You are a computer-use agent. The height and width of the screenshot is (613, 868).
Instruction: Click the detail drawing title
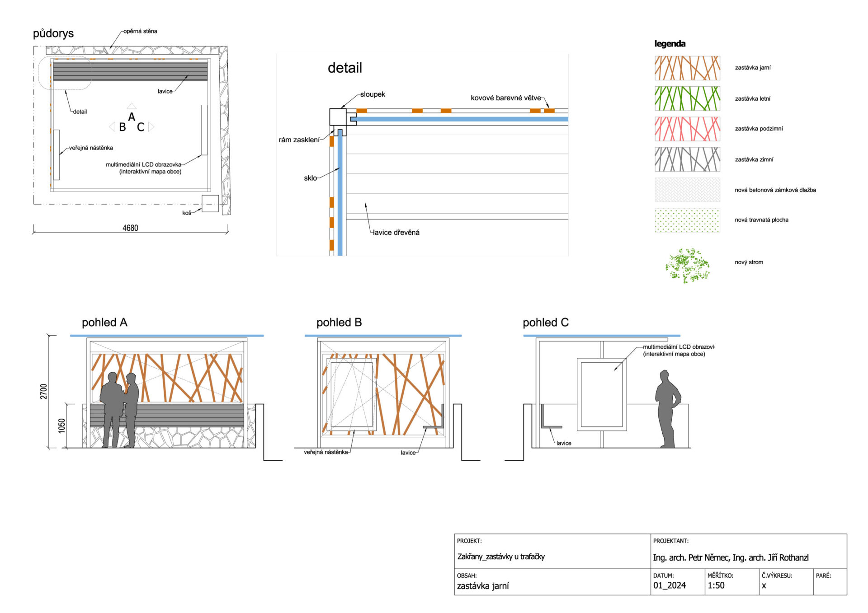pyautogui.click(x=344, y=68)
